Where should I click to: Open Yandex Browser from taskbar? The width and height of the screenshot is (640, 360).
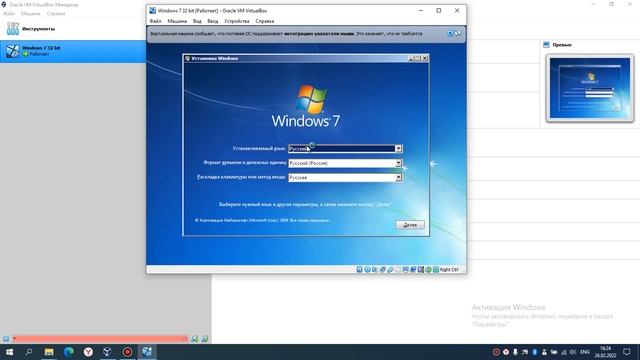tap(88, 352)
